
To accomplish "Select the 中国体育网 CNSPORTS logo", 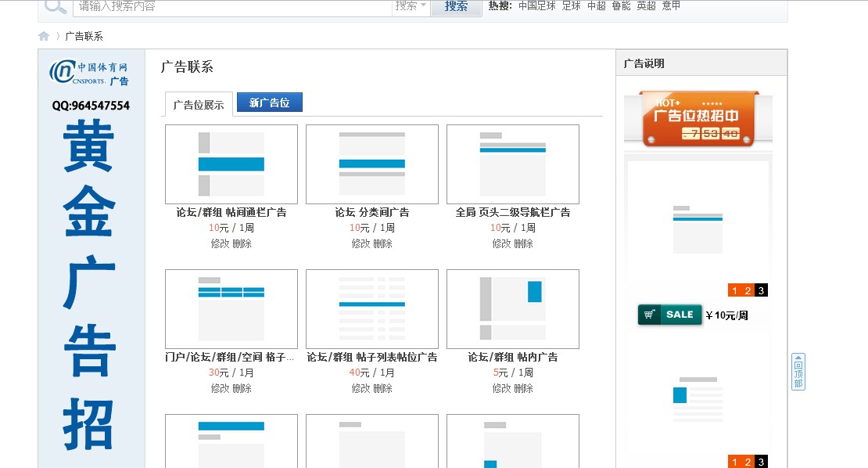I will coord(88,73).
